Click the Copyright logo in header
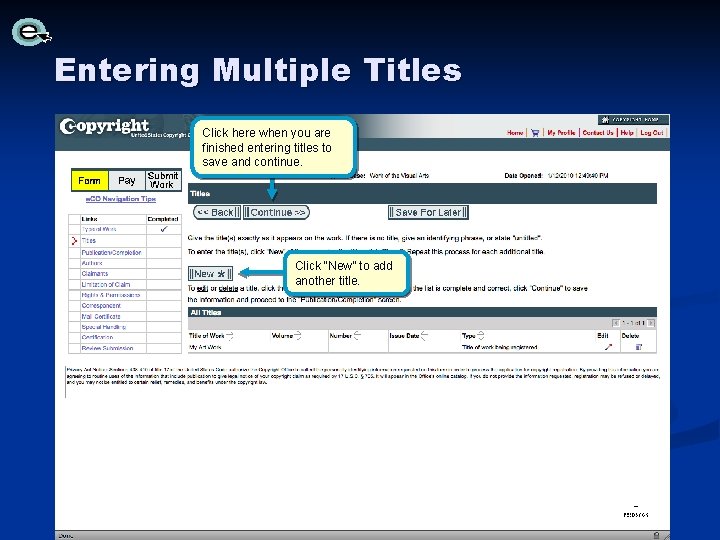 click(104, 126)
